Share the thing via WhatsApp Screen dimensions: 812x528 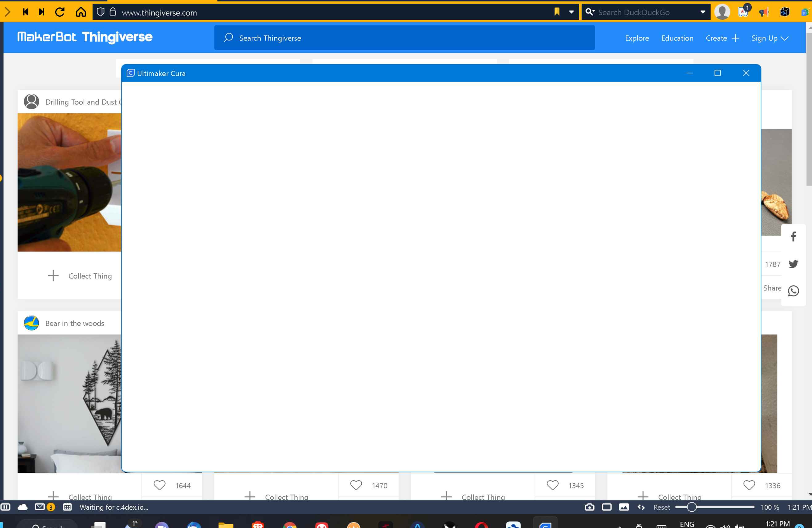793,291
